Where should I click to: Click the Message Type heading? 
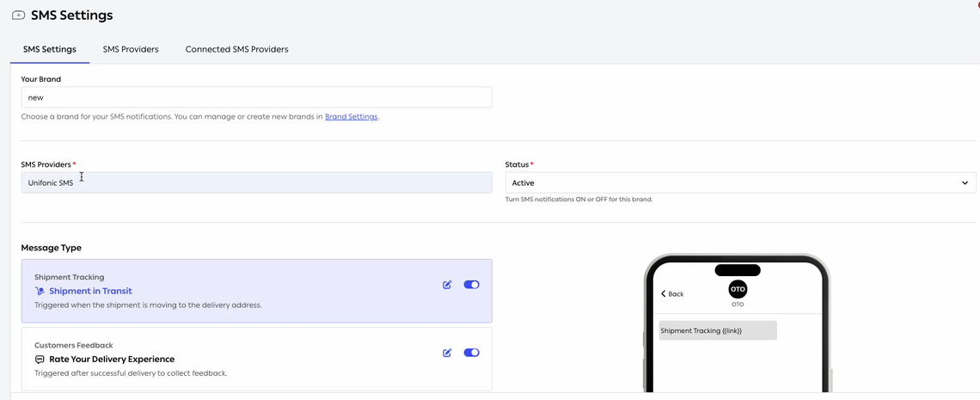(x=52, y=248)
